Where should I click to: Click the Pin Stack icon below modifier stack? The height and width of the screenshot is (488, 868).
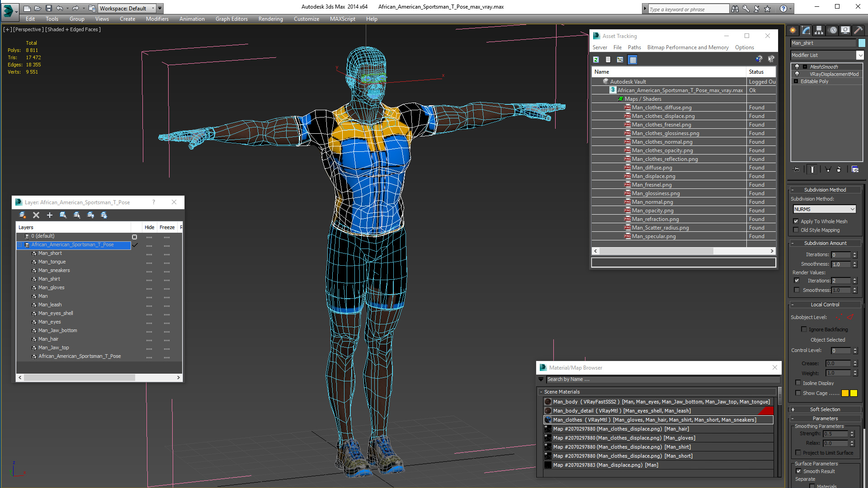[x=797, y=169]
